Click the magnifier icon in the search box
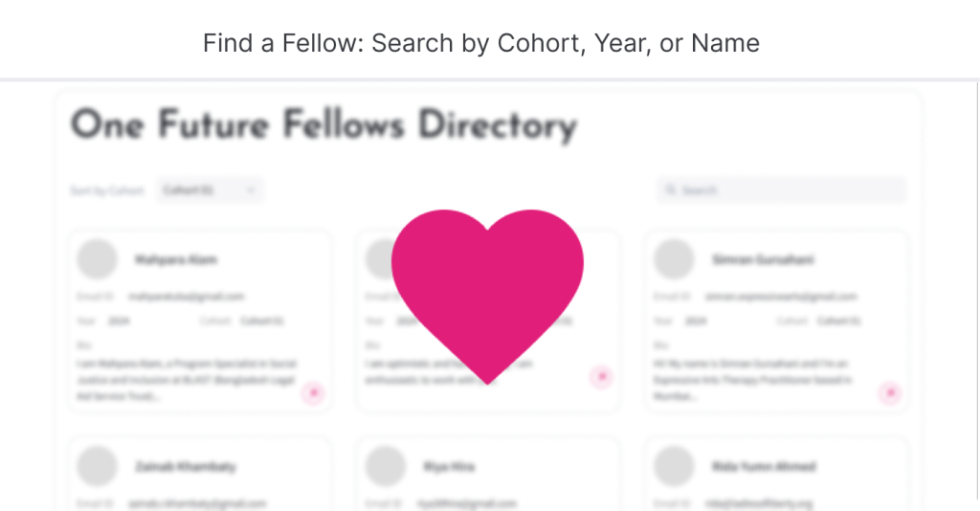 (671, 190)
